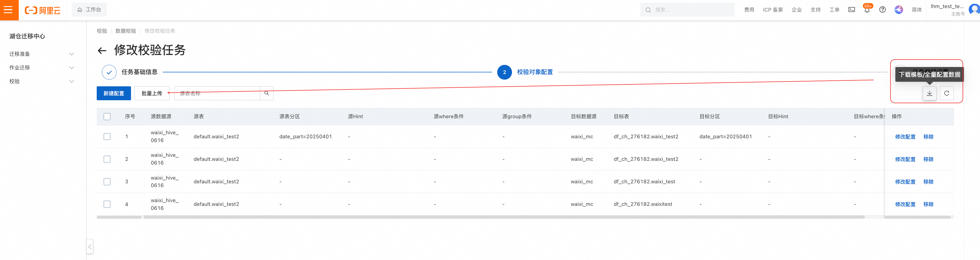This screenshot has height=260, width=980.
Task: Click 移除 for row 1
Action: click(x=928, y=137)
